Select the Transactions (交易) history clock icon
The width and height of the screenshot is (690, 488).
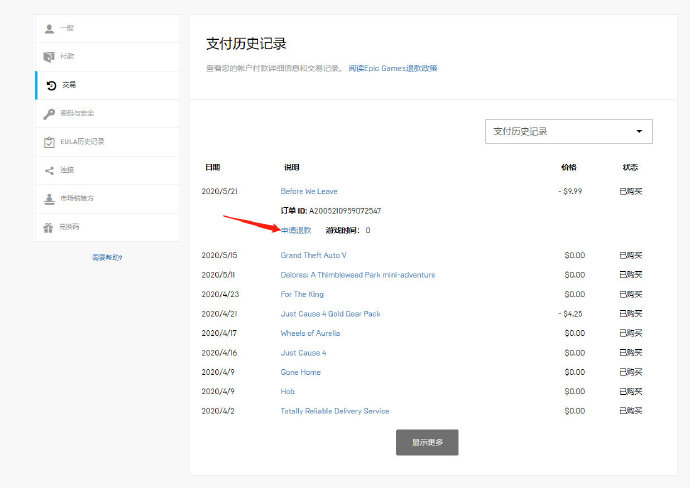(x=51, y=85)
